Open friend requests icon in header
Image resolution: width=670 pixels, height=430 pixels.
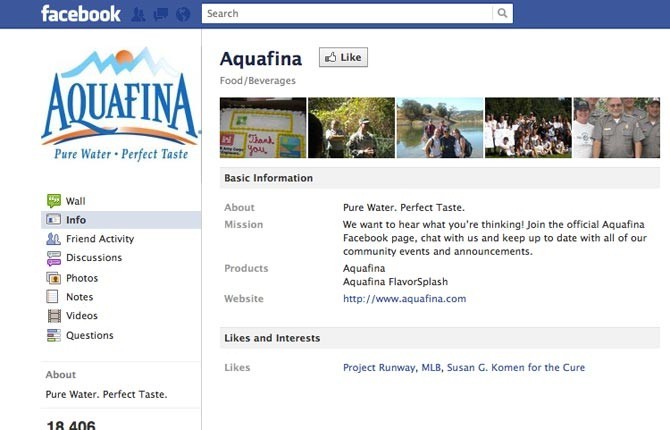138,14
